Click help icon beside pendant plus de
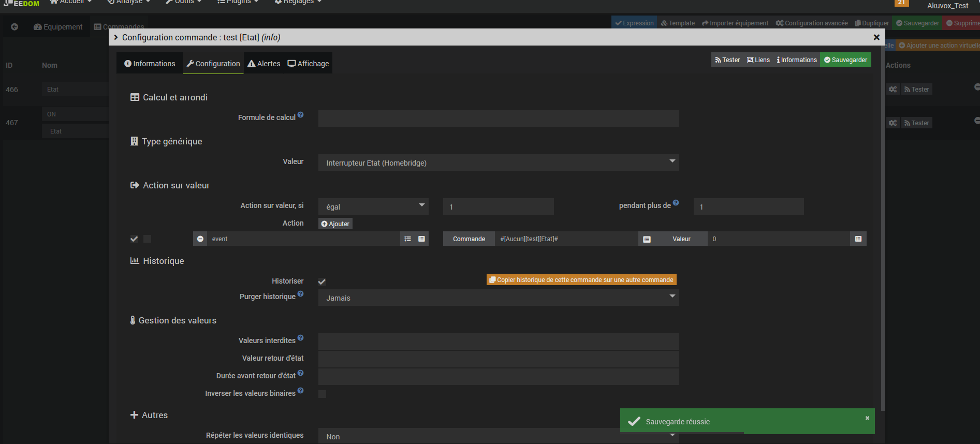Viewport: 980px width, 444px height. pyautogui.click(x=676, y=203)
